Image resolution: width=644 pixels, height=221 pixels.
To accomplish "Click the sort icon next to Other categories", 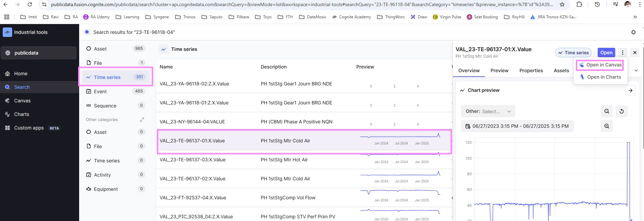I will click(x=142, y=119).
